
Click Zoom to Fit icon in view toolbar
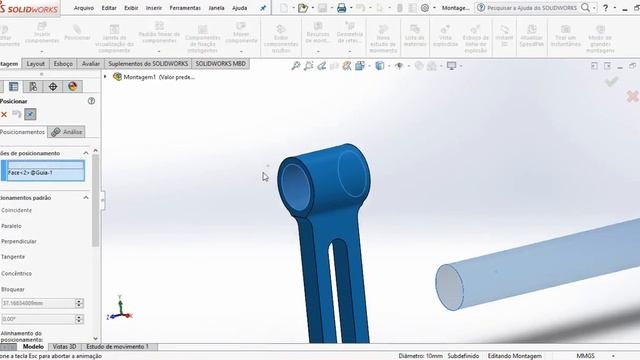pyautogui.click(x=296, y=66)
